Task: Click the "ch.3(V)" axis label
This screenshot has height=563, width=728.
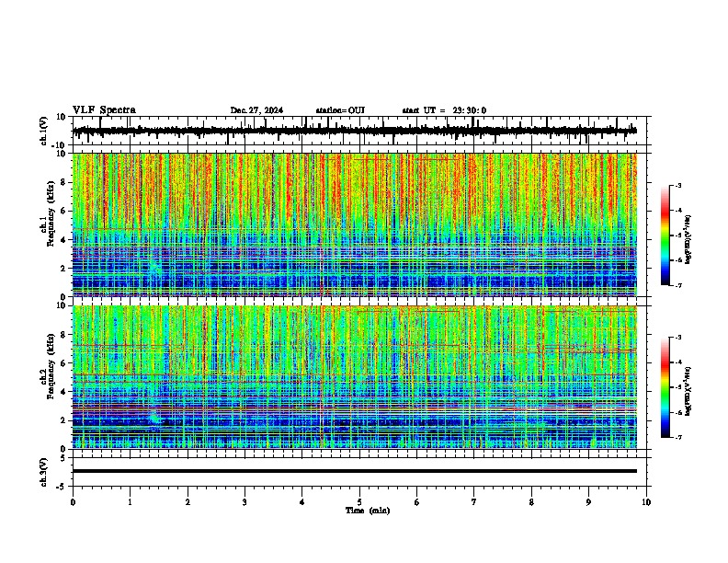Action: pos(44,472)
